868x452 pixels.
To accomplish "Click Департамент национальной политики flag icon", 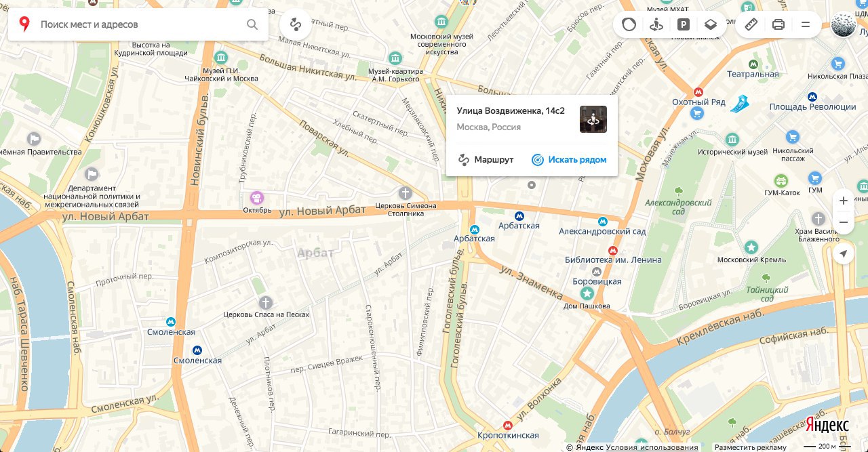I will pyautogui.click(x=93, y=174).
